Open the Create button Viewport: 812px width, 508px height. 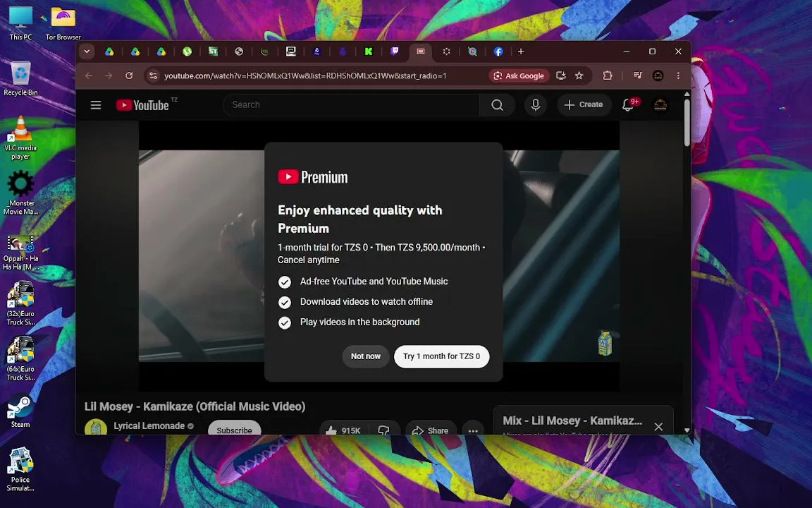pos(584,104)
